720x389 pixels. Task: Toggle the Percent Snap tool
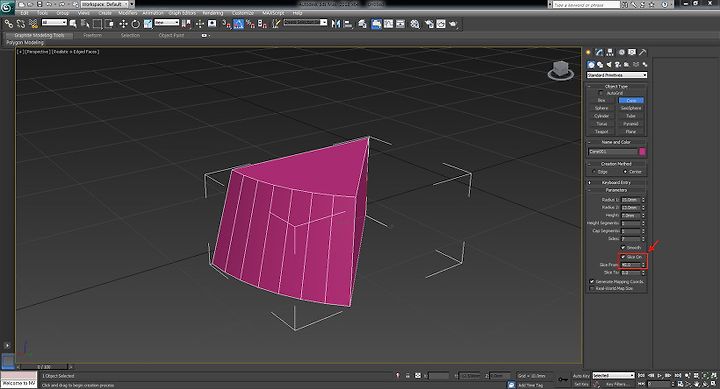click(x=250, y=24)
